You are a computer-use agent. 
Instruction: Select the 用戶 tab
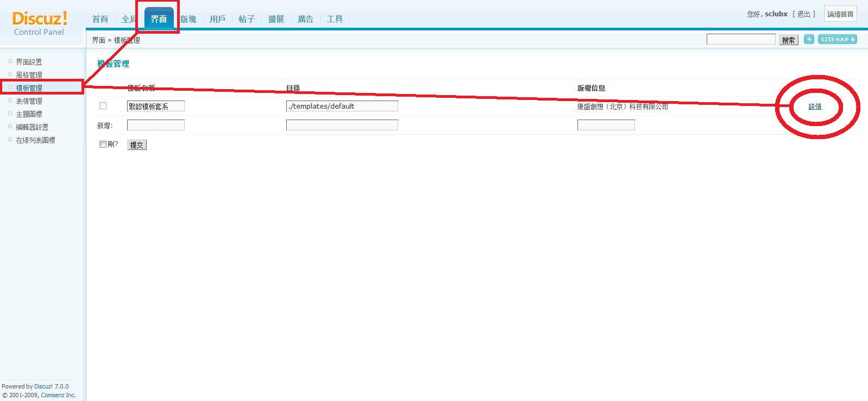217,19
